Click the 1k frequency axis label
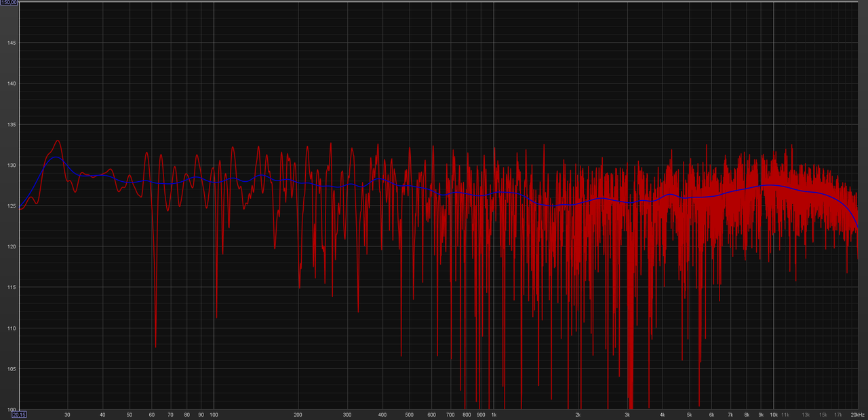 pos(494,415)
